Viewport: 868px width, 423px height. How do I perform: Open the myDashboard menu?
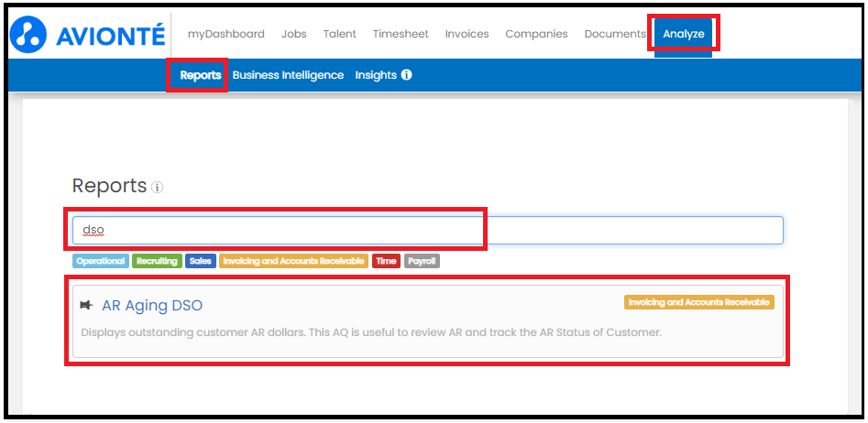225,34
